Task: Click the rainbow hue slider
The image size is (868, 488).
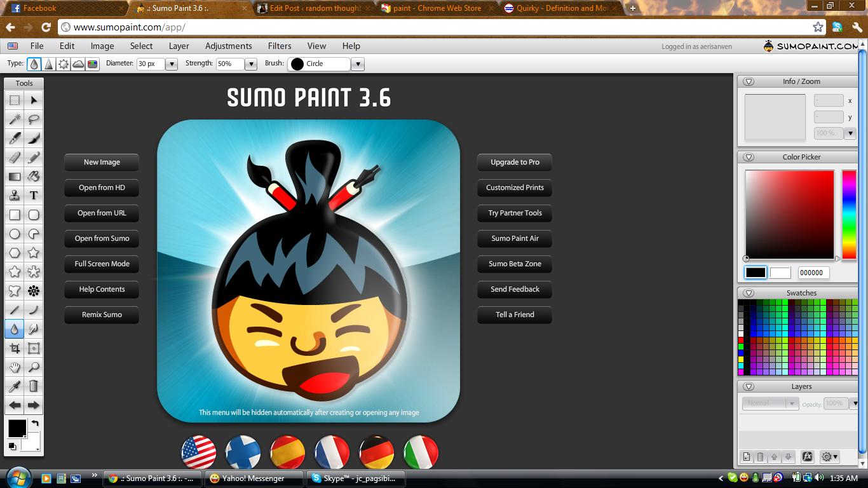Action: [849, 215]
